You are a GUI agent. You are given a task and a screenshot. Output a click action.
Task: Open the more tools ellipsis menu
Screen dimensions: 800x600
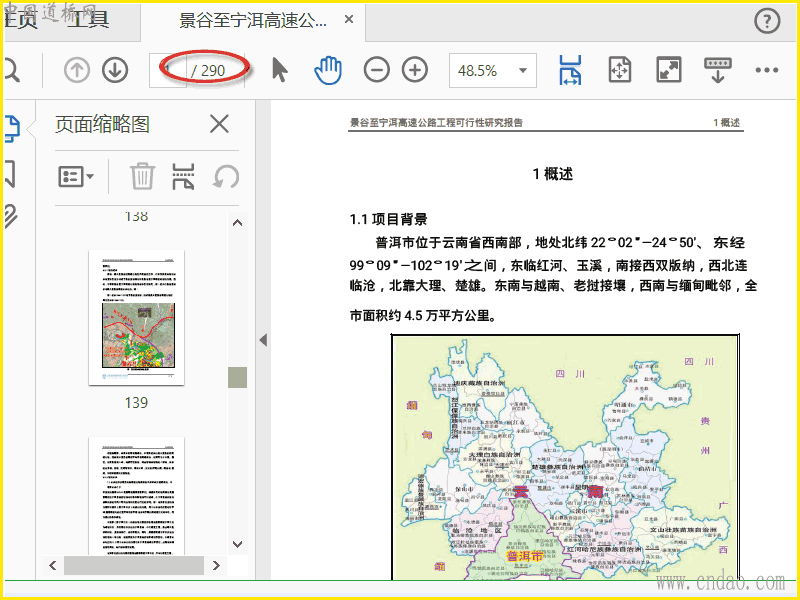pyautogui.click(x=767, y=70)
